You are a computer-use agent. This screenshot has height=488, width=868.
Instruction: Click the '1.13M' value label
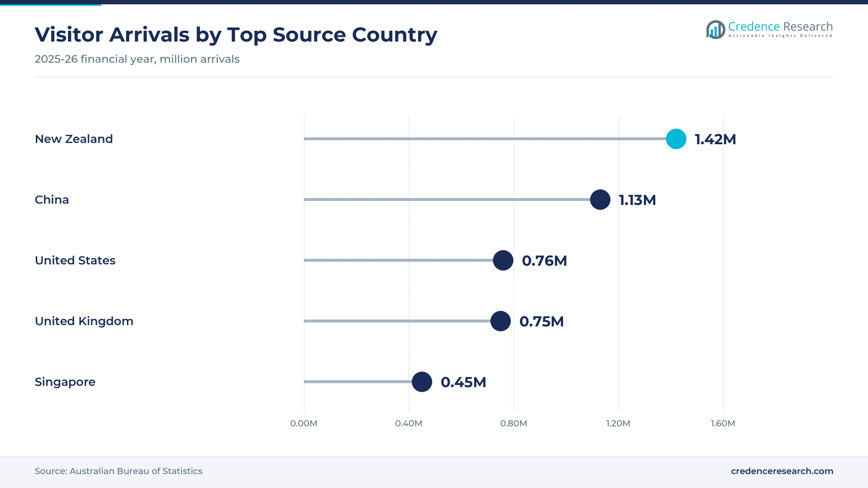(637, 200)
